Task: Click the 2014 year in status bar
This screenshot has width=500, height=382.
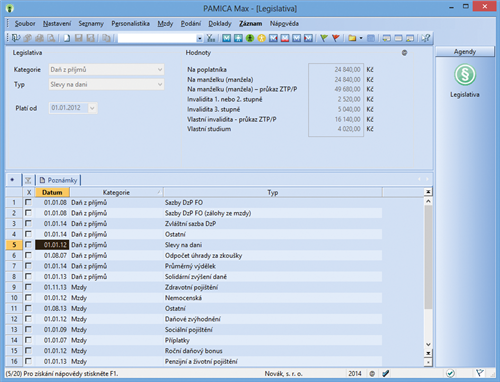Action: coord(355,373)
